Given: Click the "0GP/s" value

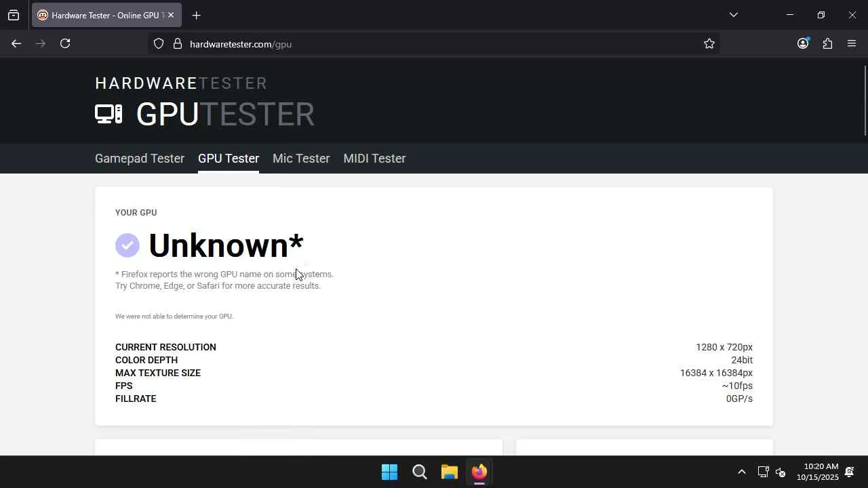Looking at the screenshot, I should pos(739,399).
